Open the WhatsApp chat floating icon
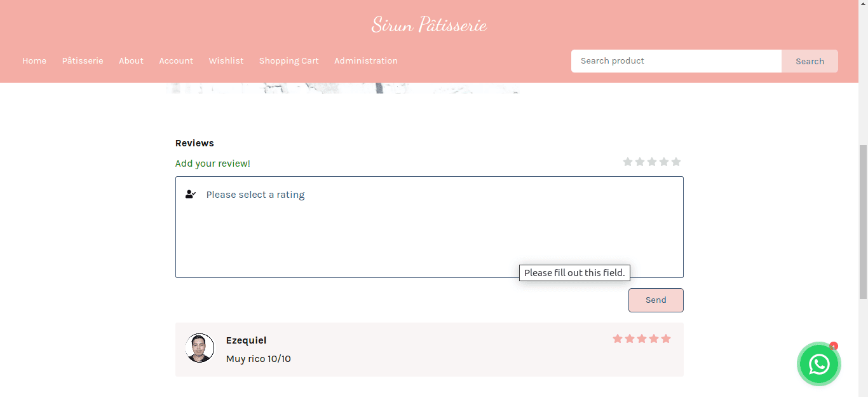Viewport: 868px width, 397px height. pos(819,364)
